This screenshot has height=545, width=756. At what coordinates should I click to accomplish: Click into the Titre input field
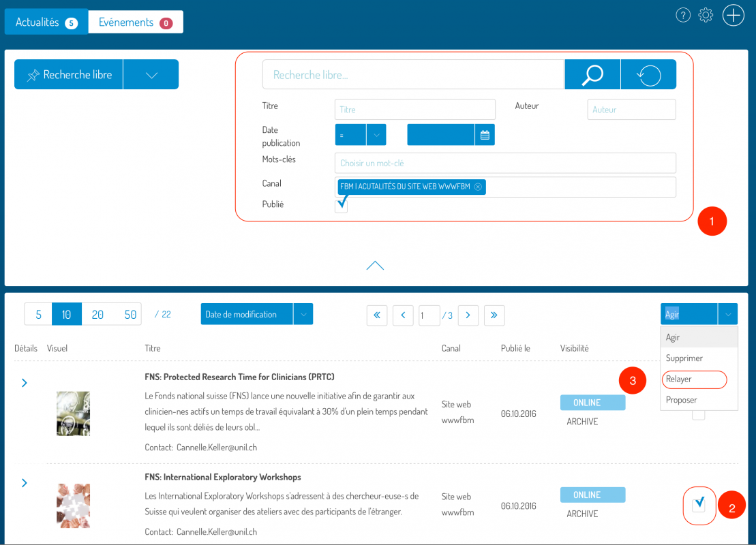pyautogui.click(x=414, y=110)
